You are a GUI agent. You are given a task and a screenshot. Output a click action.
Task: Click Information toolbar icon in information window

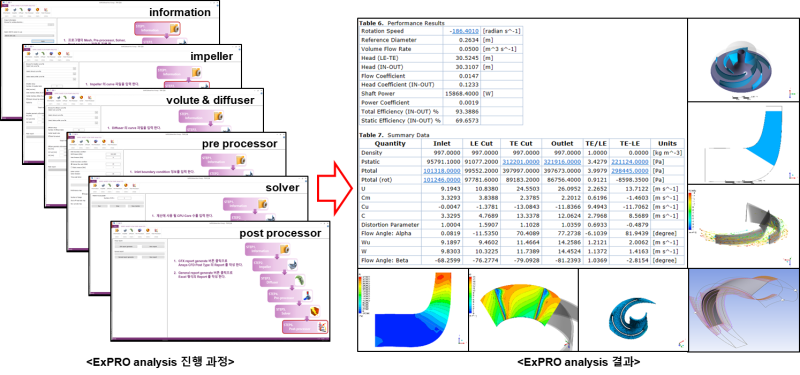coord(7,10)
